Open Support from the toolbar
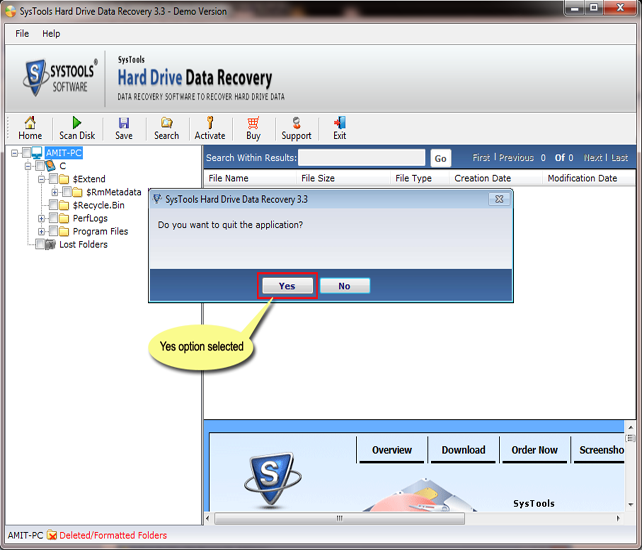This screenshot has height=550, width=642. (296, 128)
